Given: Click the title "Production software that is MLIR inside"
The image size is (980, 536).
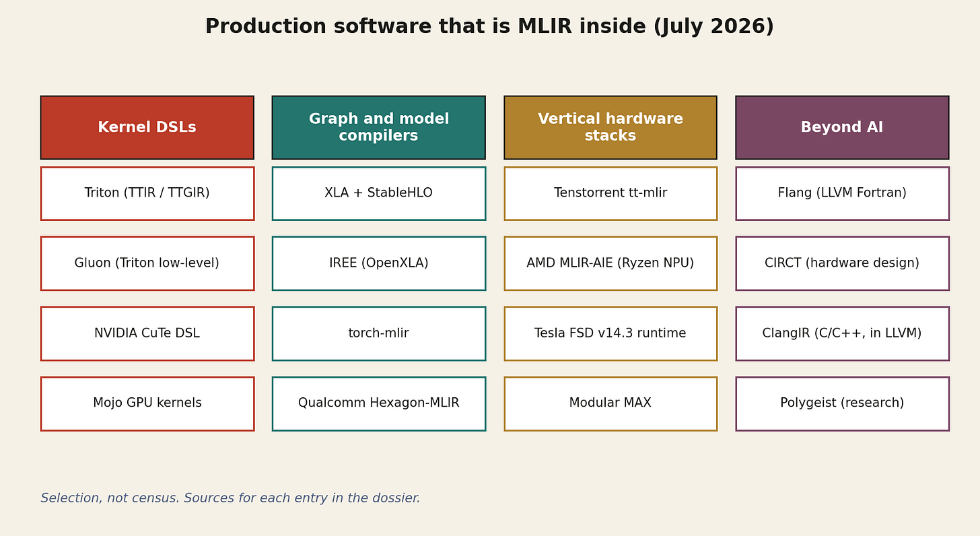Looking at the screenshot, I should tap(489, 27).
